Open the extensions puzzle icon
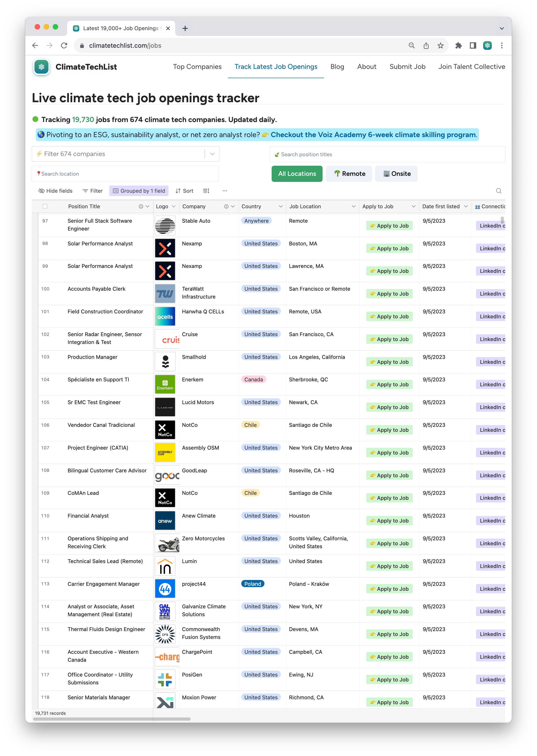Viewport: 537px width, 756px height. (x=458, y=46)
